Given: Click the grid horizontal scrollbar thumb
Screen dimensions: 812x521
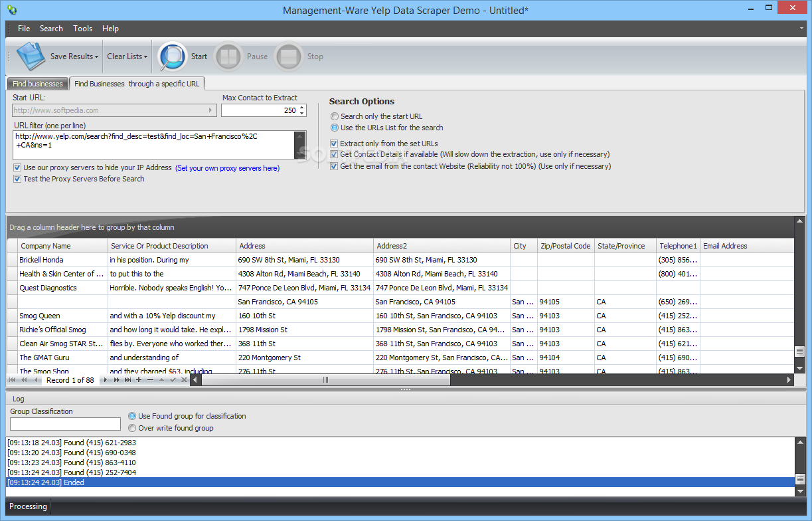Looking at the screenshot, I should point(325,380).
